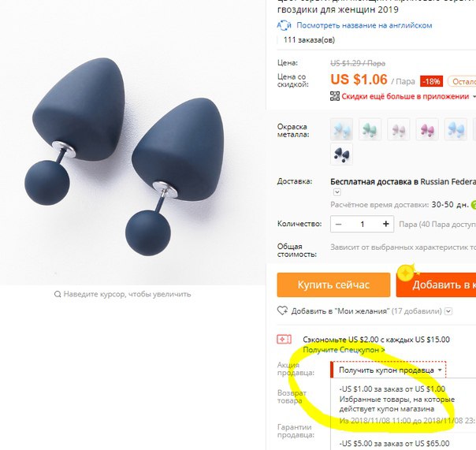
Task: Click the red coupon ticket icon
Action: pyautogui.click(x=284, y=339)
